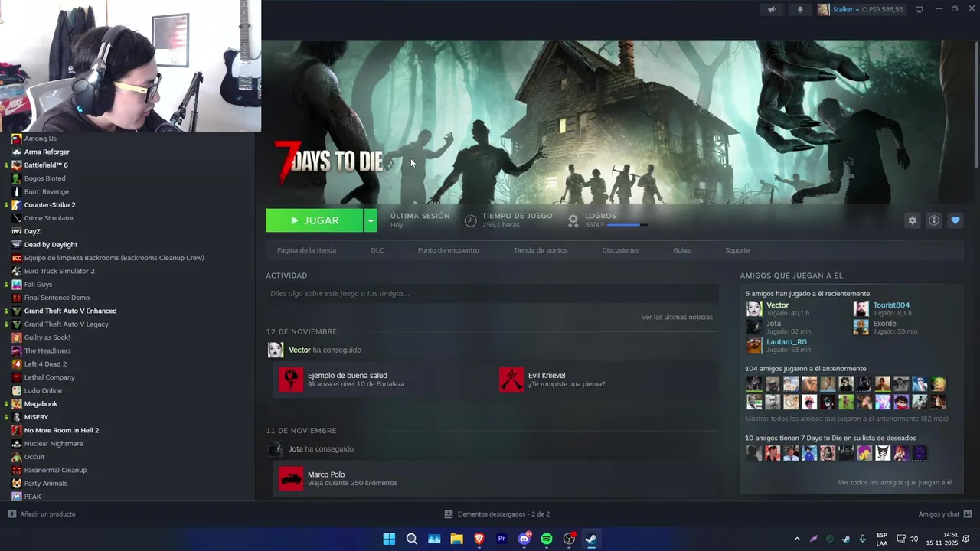980x551 pixels.
Task: Open Premiere Pro from the taskbar
Action: pyautogui.click(x=501, y=539)
